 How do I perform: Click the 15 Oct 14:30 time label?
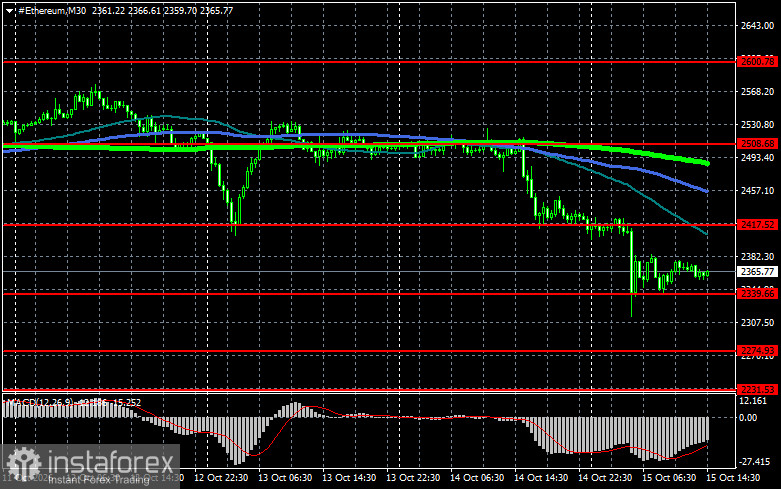point(733,478)
